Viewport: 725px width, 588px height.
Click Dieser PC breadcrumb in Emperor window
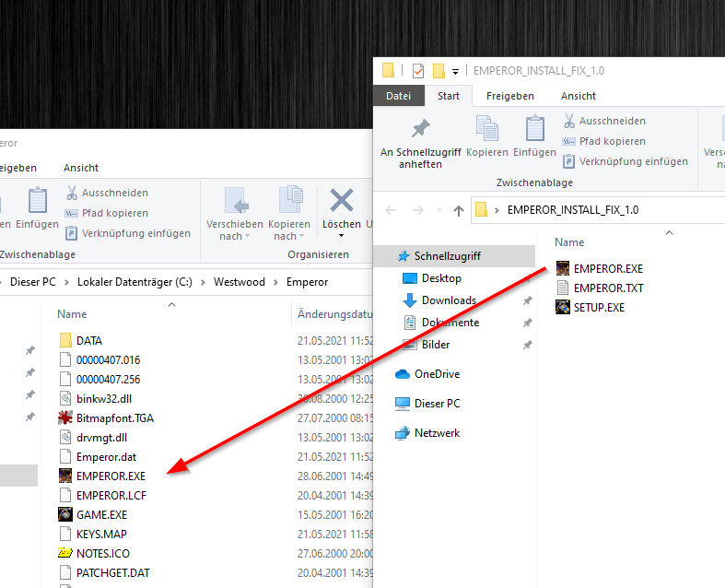(x=33, y=282)
